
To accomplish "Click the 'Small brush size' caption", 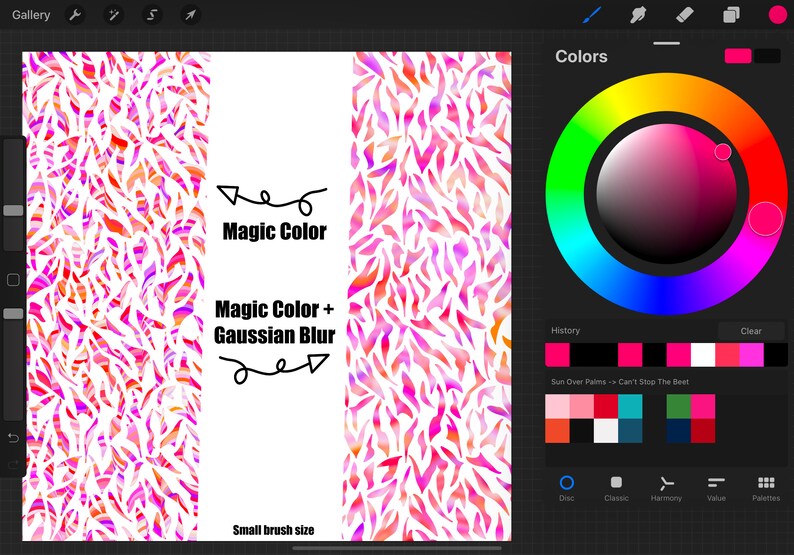I will [x=273, y=530].
